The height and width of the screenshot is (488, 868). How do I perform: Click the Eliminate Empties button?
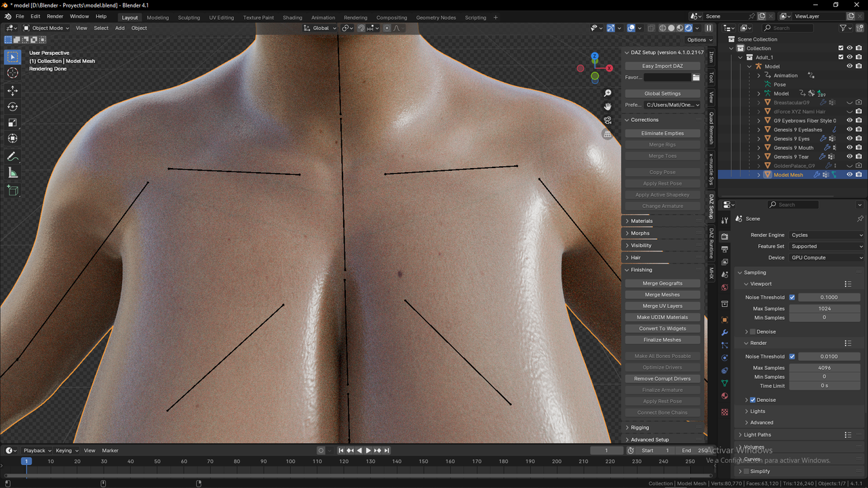click(663, 133)
